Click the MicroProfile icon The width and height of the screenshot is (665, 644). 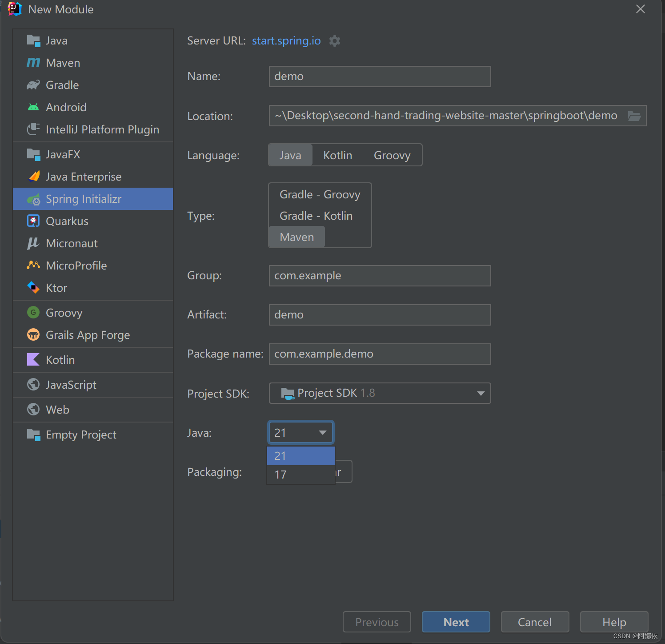click(x=33, y=265)
